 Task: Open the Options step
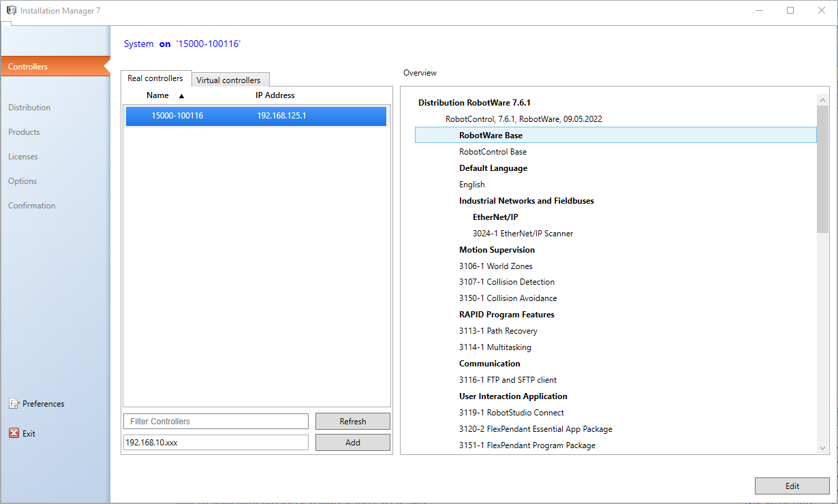(22, 181)
